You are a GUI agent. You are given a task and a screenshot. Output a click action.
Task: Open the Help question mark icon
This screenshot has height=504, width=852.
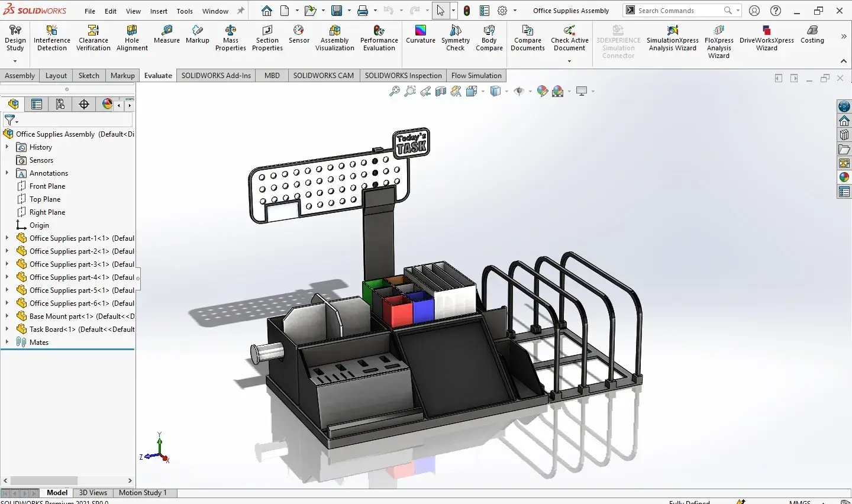click(776, 11)
